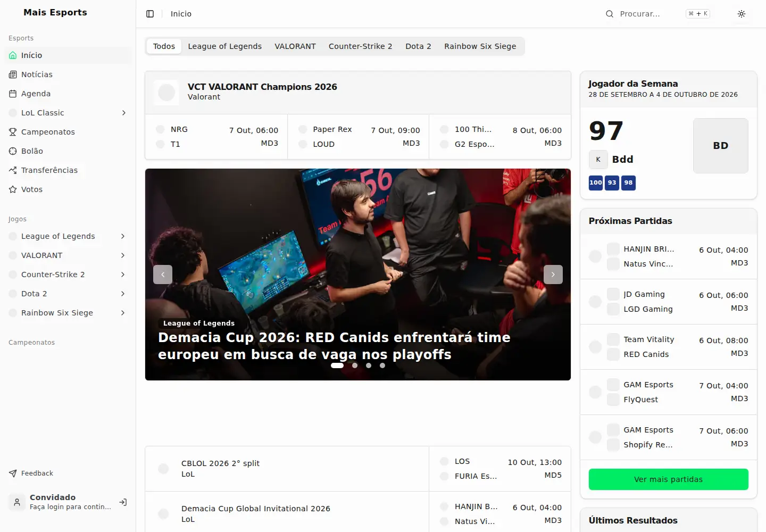Go to next carousel slide arrow
The width and height of the screenshot is (766, 532).
click(x=553, y=275)
